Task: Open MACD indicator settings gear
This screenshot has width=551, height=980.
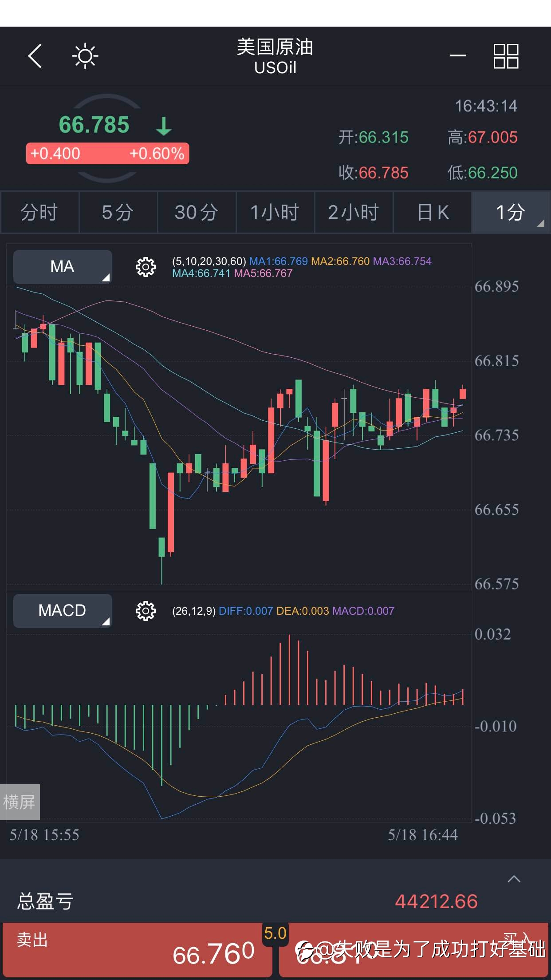Action: pyautogui.click(x=146, y=611)
